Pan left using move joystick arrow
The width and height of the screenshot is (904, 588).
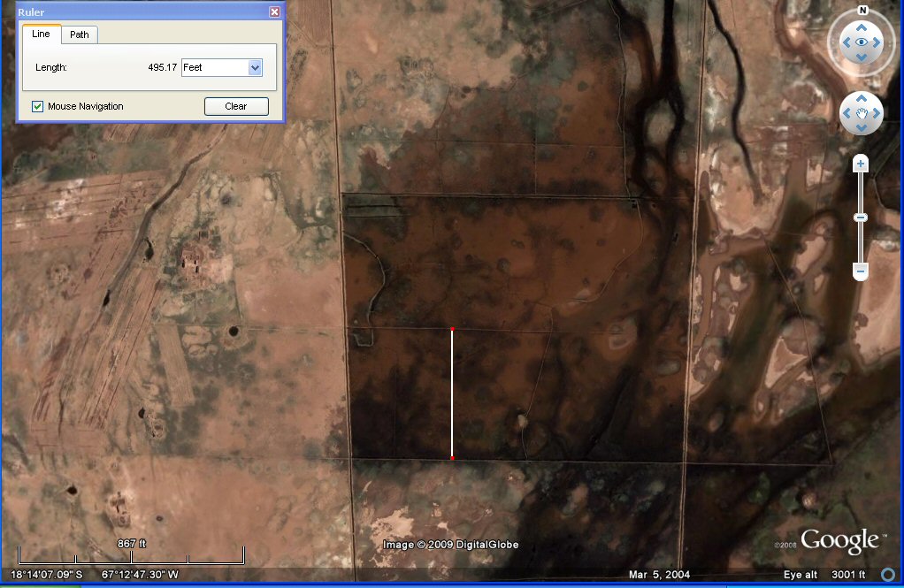coord(847,113)
